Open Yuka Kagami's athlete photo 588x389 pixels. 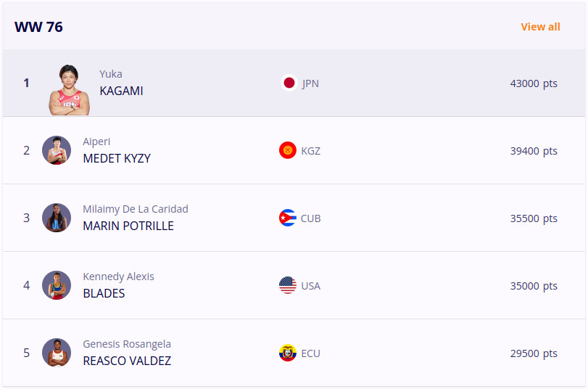70,90
